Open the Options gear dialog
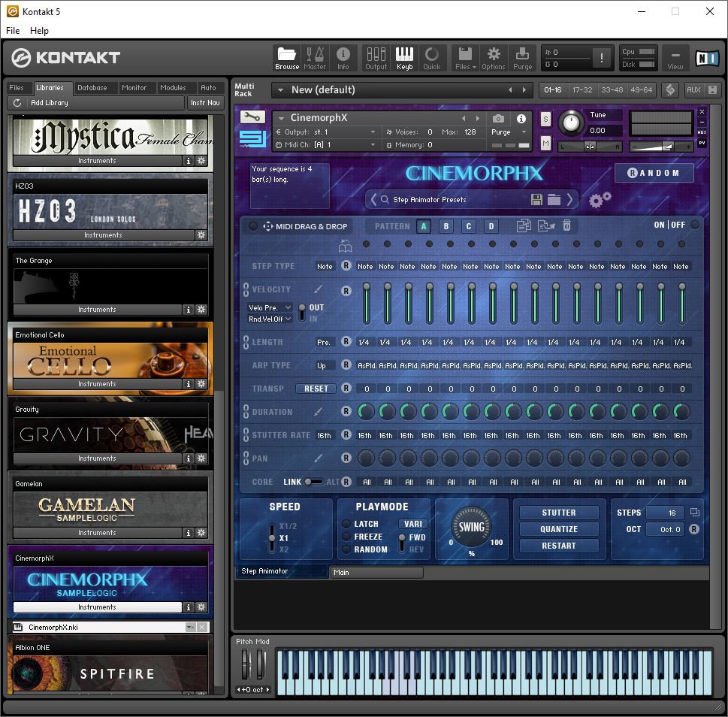Image resolution: width=728 pixels, height=717 pixels. 493,58
